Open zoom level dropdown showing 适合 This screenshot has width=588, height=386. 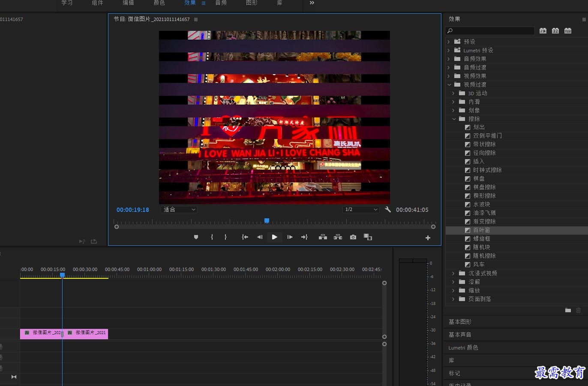click(x=179, y=210)
